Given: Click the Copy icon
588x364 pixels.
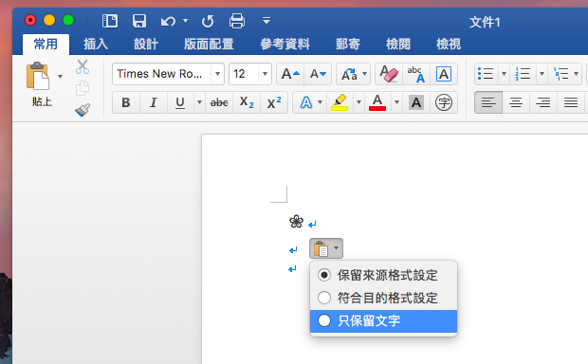Looking at the screenshot, I should point(83,88).
